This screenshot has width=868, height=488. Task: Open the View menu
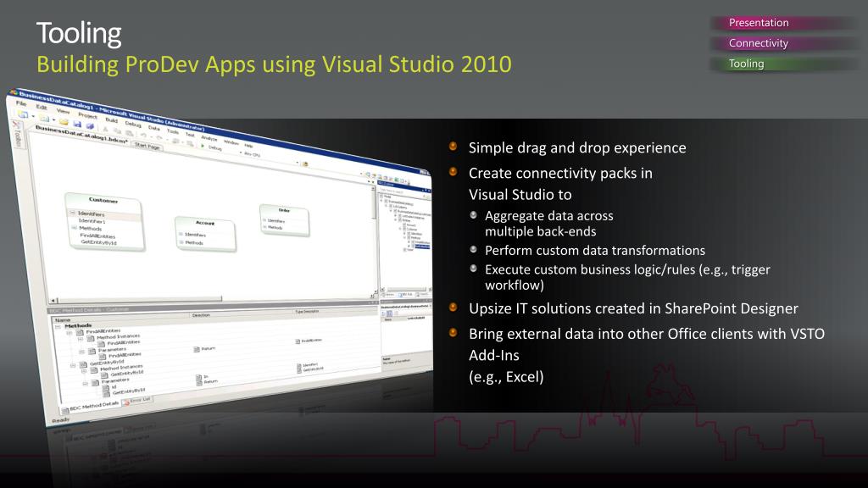(63, 111)
